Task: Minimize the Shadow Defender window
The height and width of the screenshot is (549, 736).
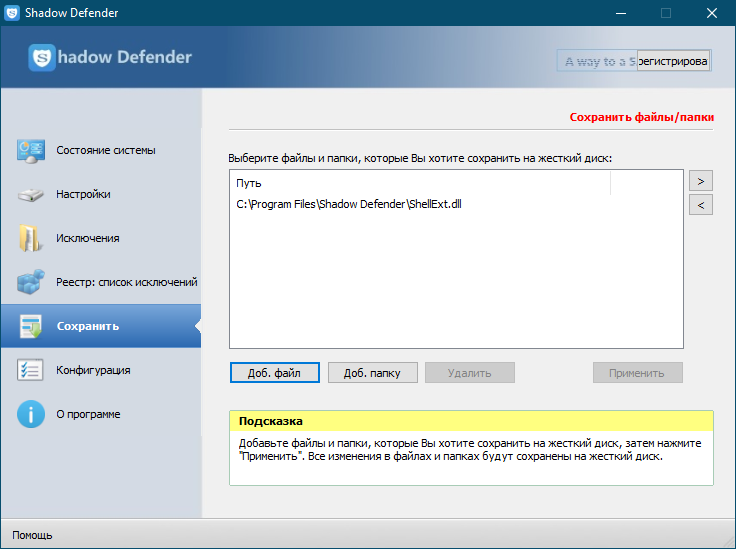Action: pyautogui.click(x=621, y=13)
